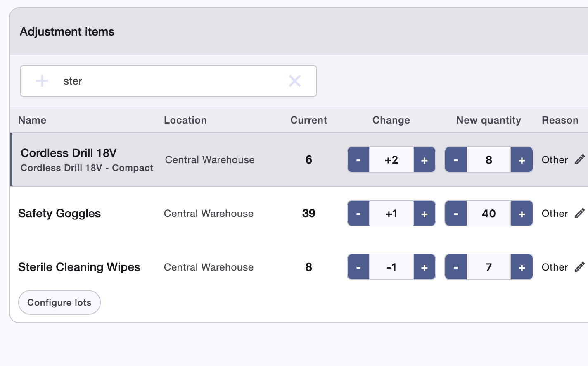The image size is (588, 366).
Task: Click the +1 change field for Safety Goggles
Action: 391,214
